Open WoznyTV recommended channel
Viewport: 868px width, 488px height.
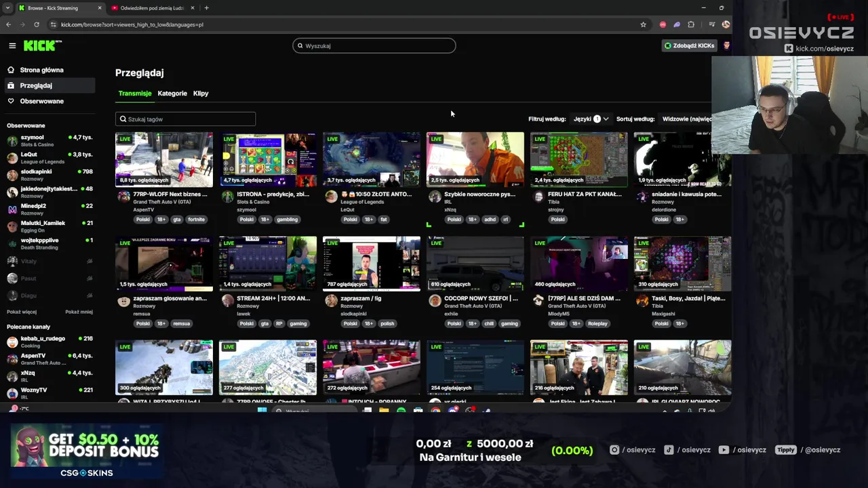click(49, 393)
